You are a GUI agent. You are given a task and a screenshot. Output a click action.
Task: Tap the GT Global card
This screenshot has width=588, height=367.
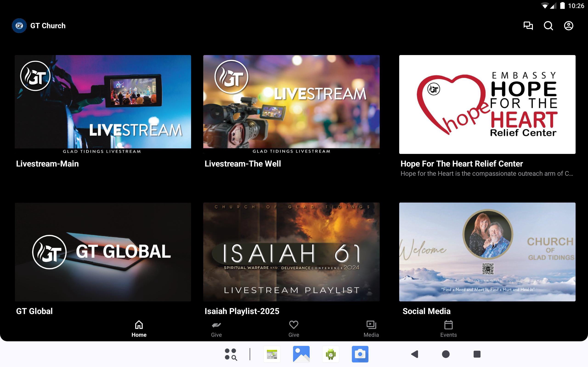click(103, 252)
